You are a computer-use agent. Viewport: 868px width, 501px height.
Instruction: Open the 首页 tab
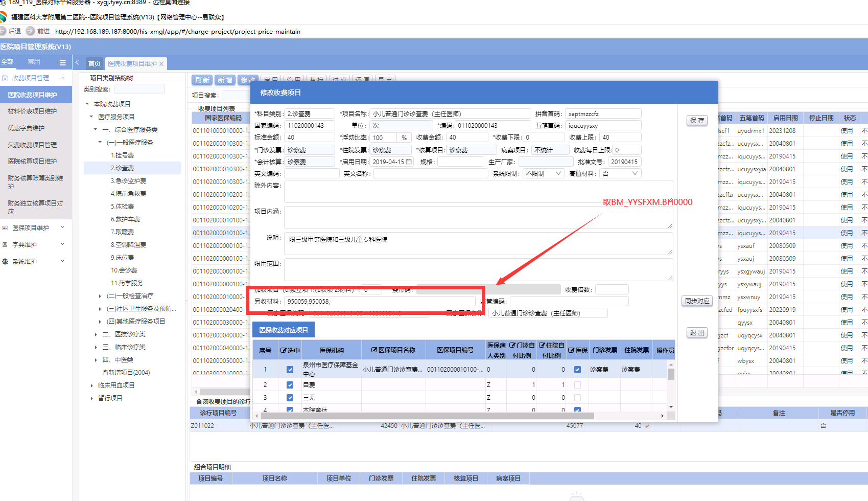click(x=95, y=64)
